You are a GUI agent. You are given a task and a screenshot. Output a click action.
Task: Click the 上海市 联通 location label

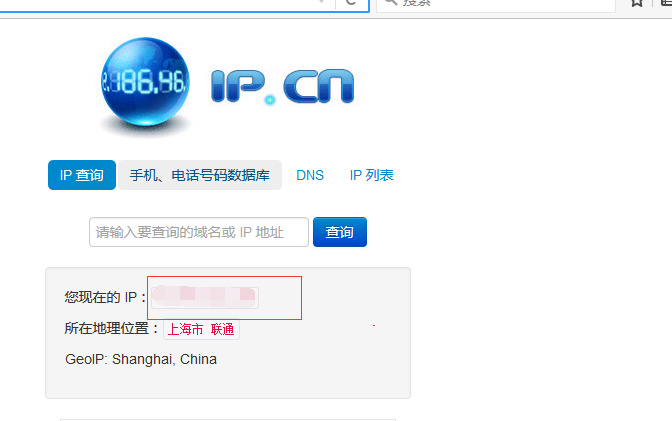coord(201,329)
